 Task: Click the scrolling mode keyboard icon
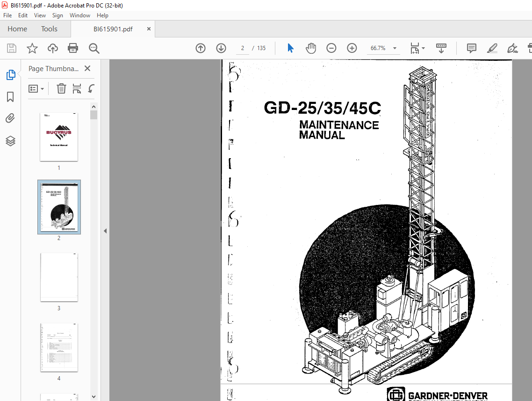click(x=441, y=48)
